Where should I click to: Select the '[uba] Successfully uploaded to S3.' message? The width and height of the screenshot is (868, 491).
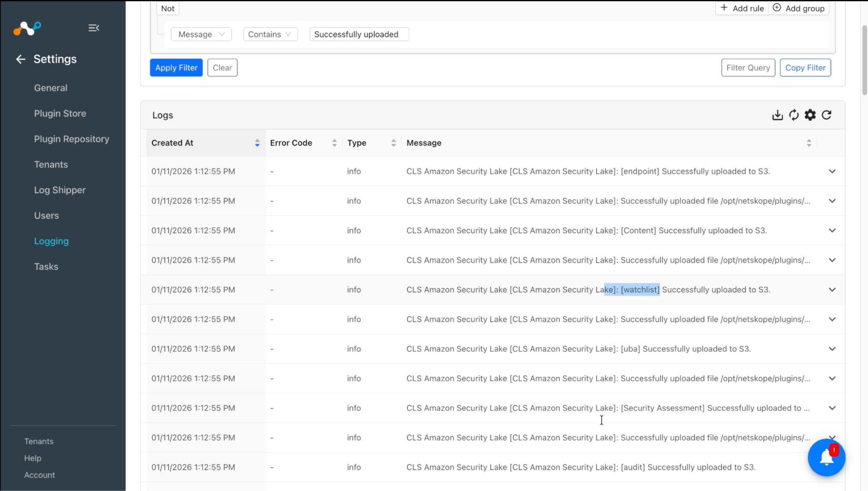pos(579,349)
